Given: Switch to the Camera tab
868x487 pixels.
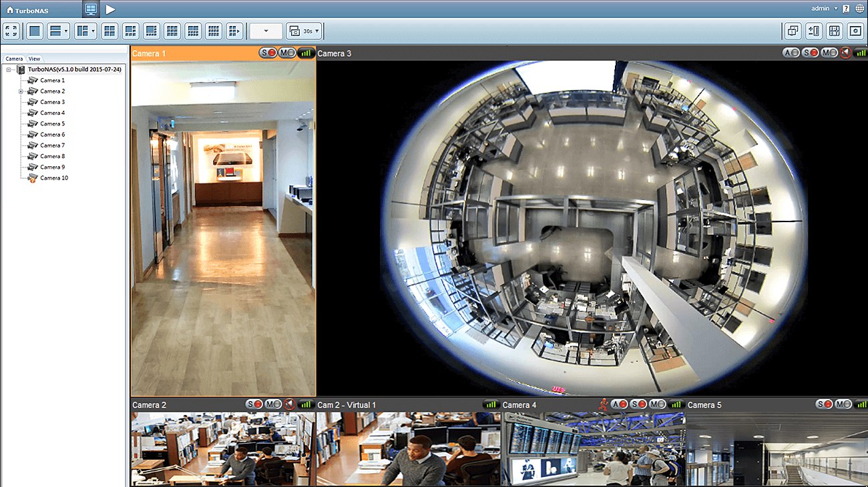Looking at the screenshot, I should point(14,59).
